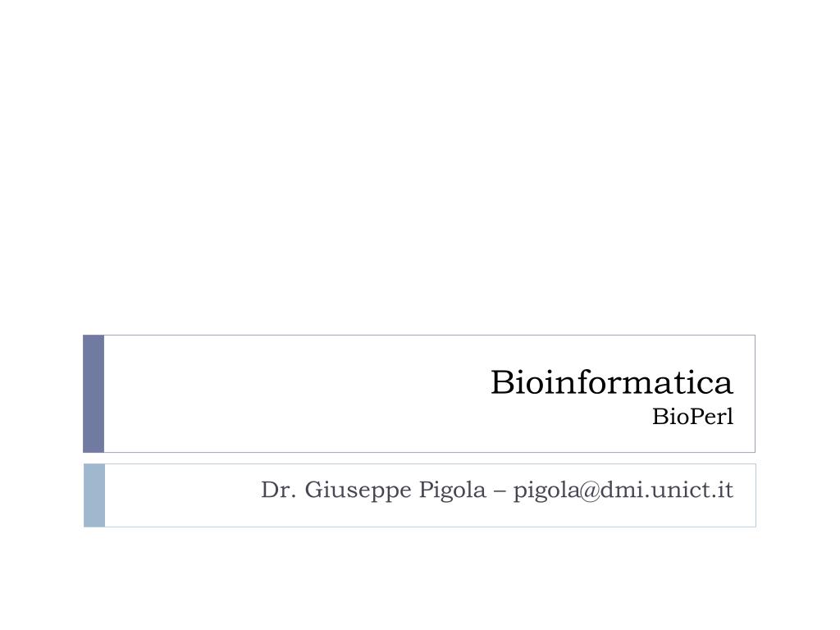Screen dimensions: 840x630
Task: Click the dash between name and email
Action: coord(500,491)
